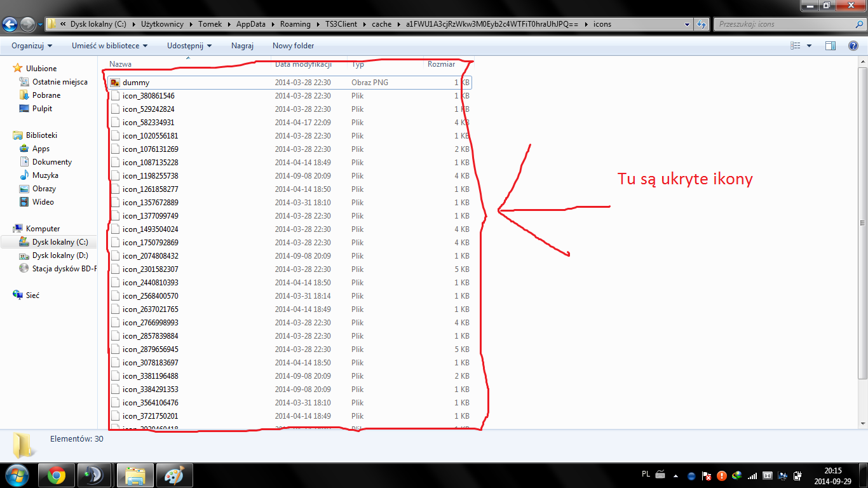The height and width of the screenshot is (488, 868).
Task: Show hidden tray icons arrow
Action: tap(675, 475)
